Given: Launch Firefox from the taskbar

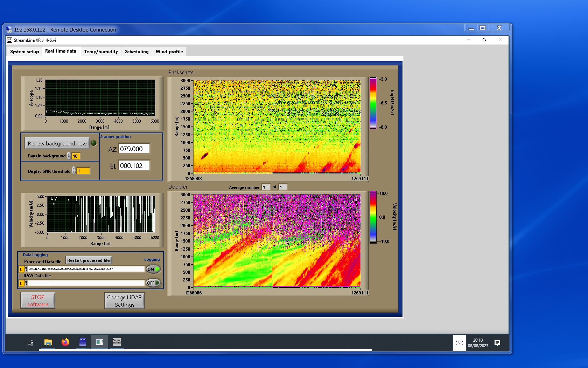Looking at the screenshot, I should point(65,342).
